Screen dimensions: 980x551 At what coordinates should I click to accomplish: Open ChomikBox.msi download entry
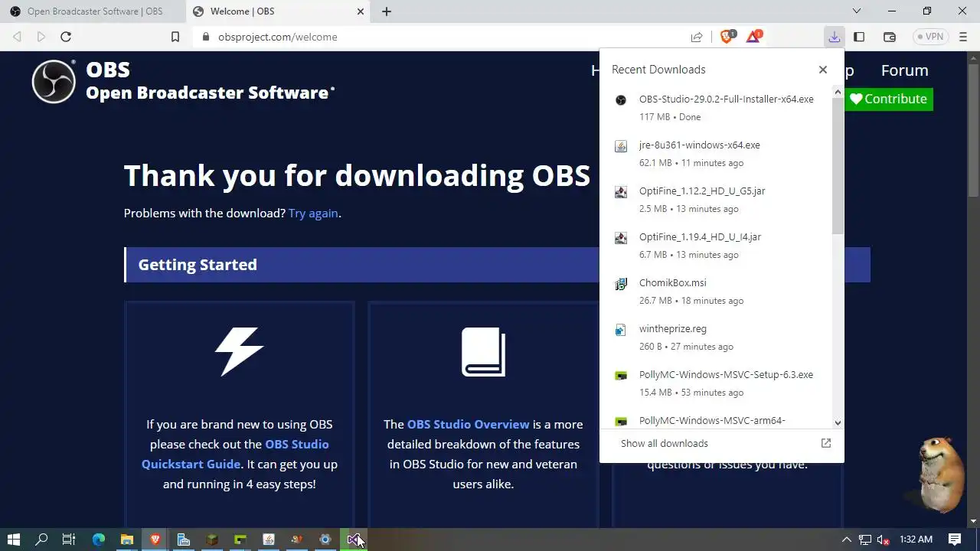(x=716, y=291)
